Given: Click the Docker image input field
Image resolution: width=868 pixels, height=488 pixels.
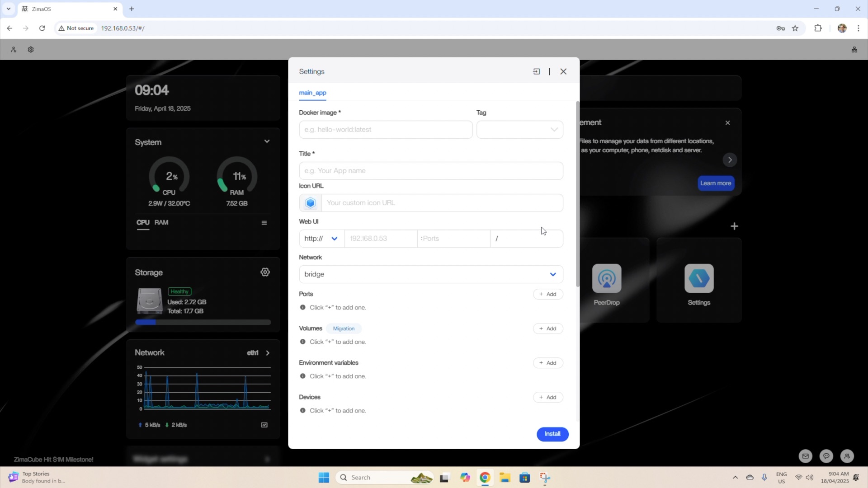Looking at the screenshot, I should click(385, 130).
